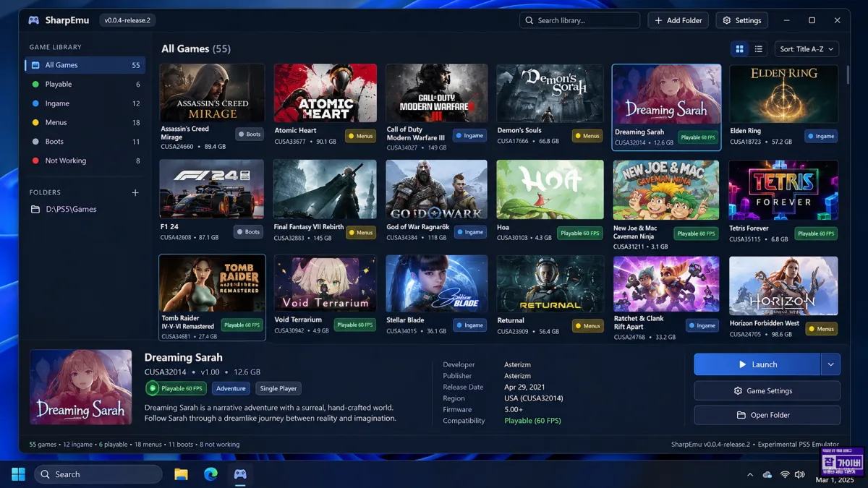Select the Returnal game cover
The width and height of the screenshot is (868, 488).
point(550,284)
